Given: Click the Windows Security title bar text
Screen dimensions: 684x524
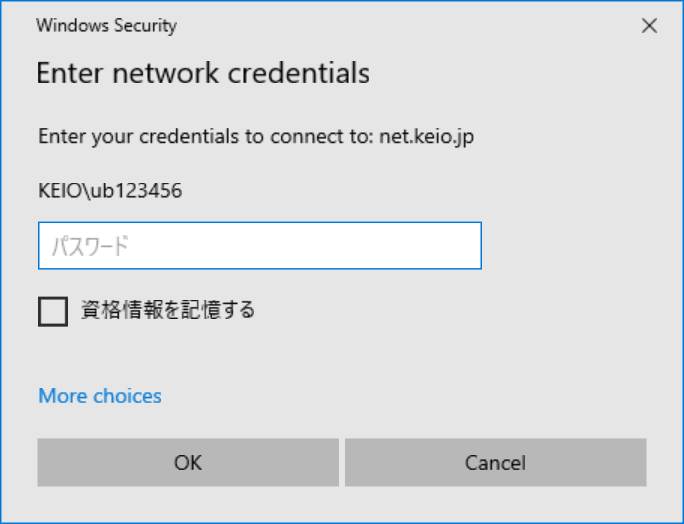Looking at the screenshot, I should point(106,26).
